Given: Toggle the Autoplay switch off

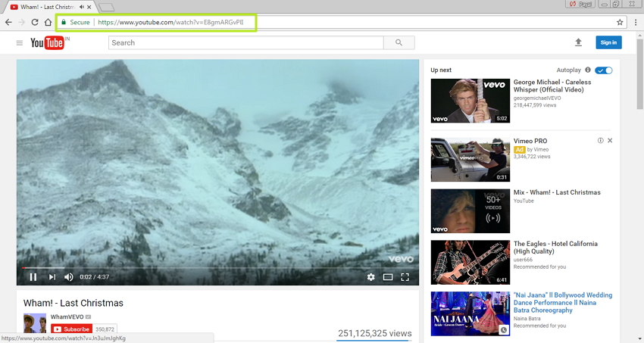Looking at the screenshot, I should tap(604, 70).
